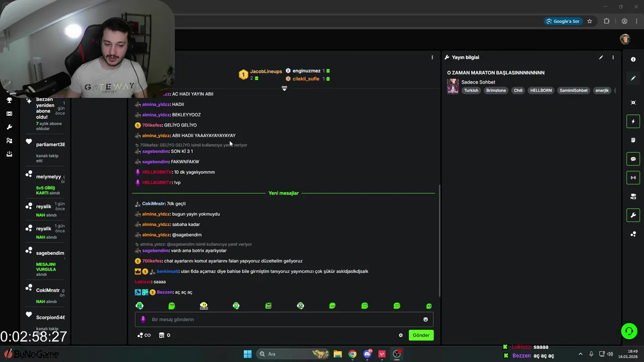
Task: Click the pencil edit icon in right sidebar
Action: coord(633,78)
